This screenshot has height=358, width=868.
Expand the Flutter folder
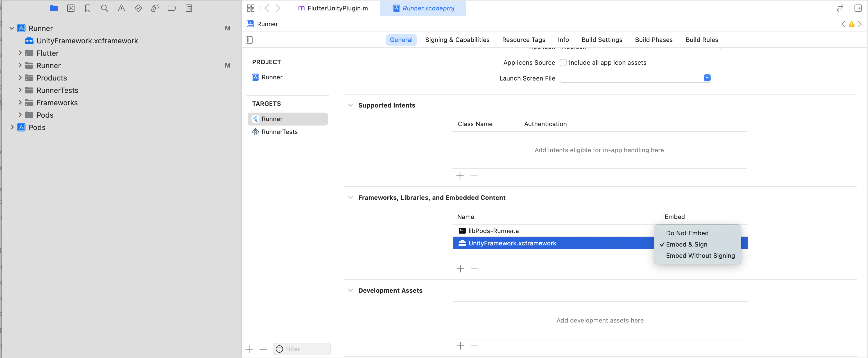[x=20, y=53]
